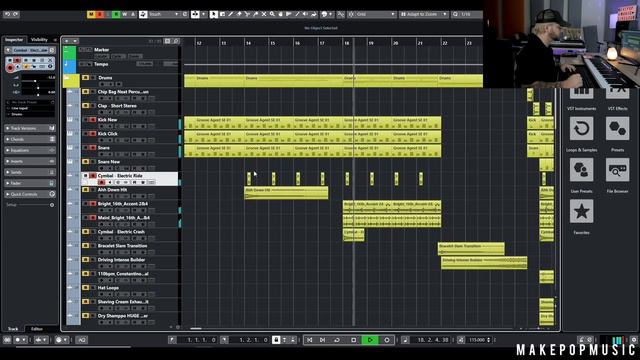Viewport: 640px width, 360px height.
Task: Open User Presets in the media rack
Action: coord(581,170)
